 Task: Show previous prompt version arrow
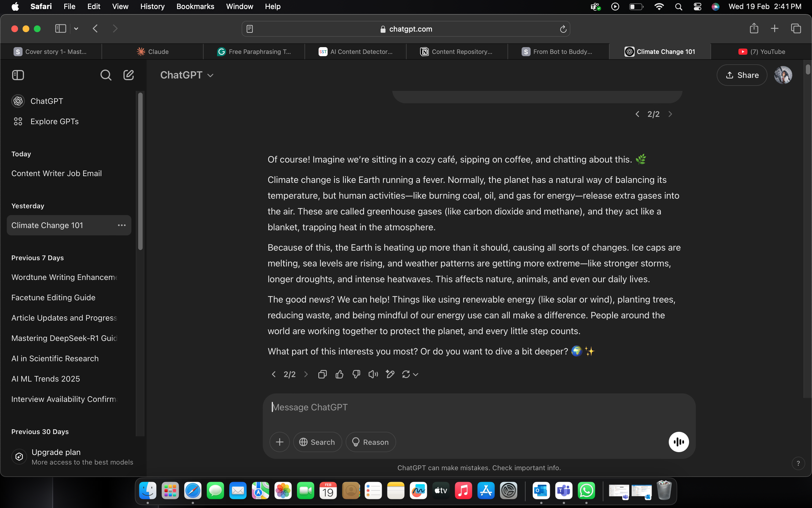point(637,114)
